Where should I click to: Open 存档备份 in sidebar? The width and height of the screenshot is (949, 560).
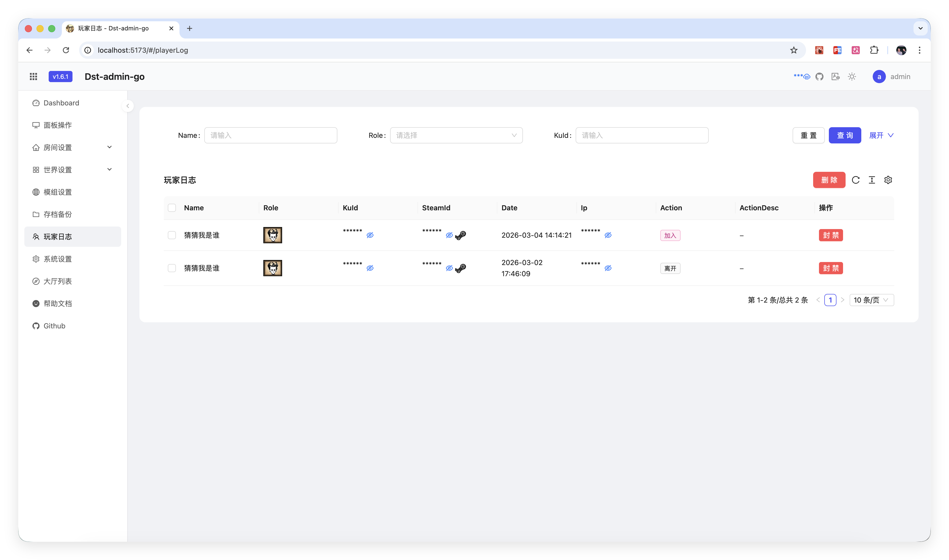[x=72, y=214]
